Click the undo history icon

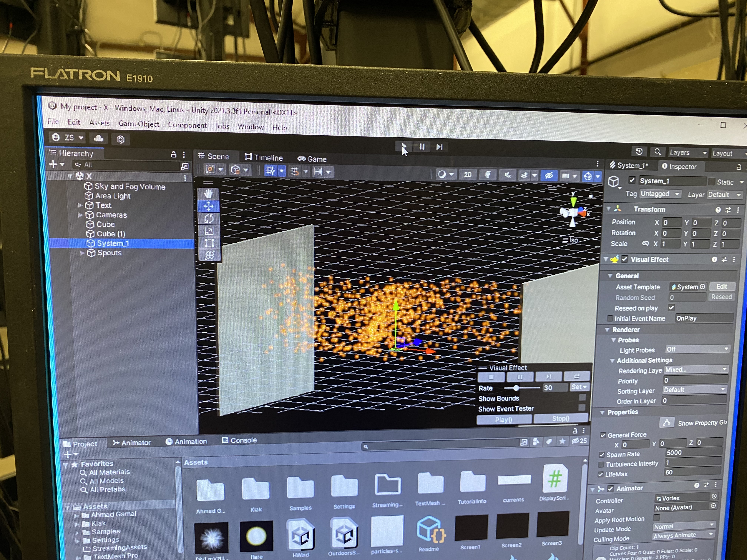point(639,151)
